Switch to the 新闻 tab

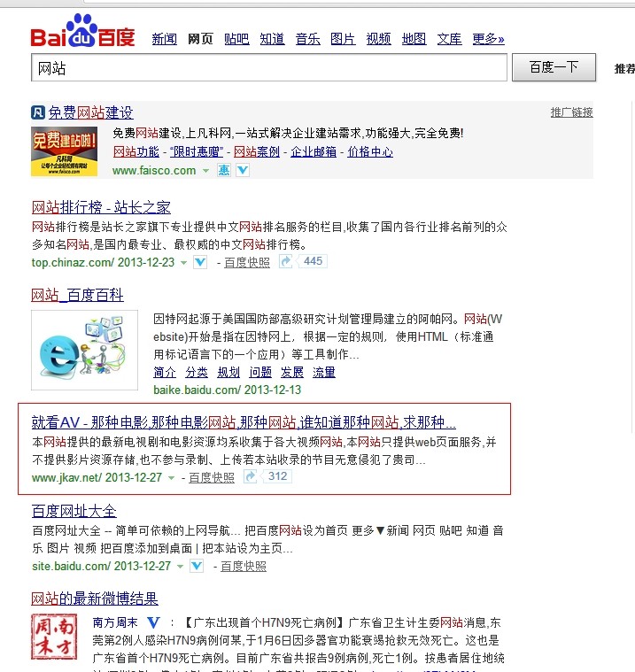(165, 39)
